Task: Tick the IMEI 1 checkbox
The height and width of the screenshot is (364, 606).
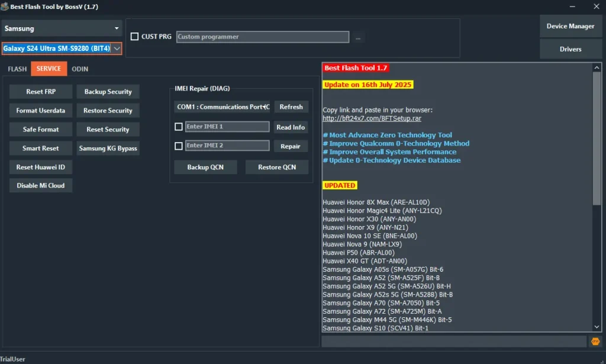Action: (179, 127)
